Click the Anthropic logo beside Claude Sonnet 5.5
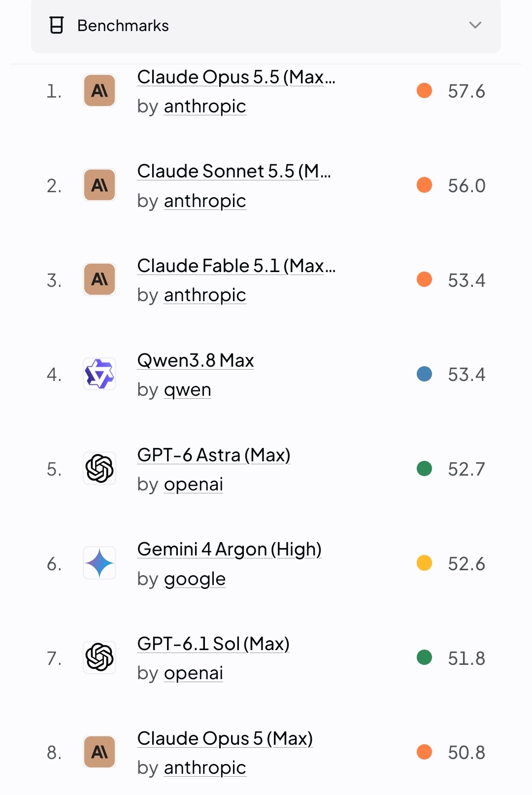 click(100, 185)
